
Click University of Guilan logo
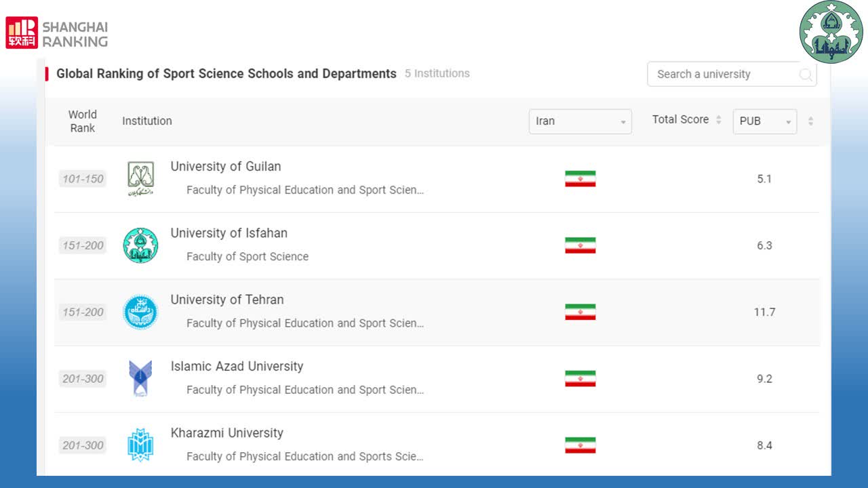(x=140, y=179)
